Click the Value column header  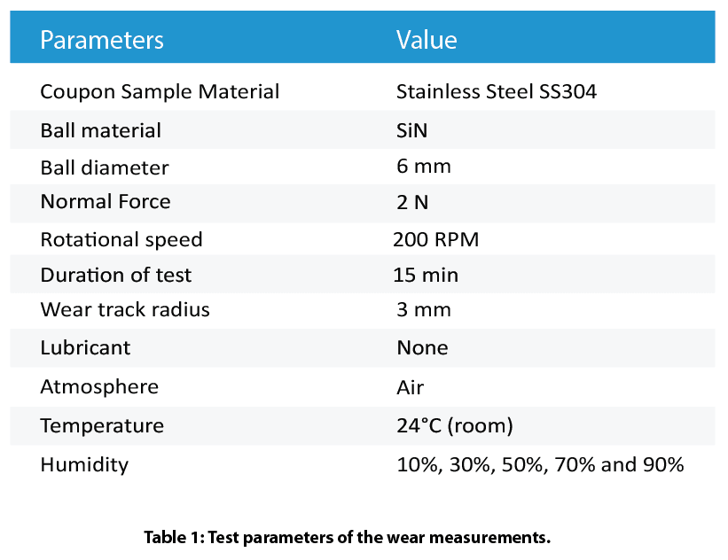[427, 40]
